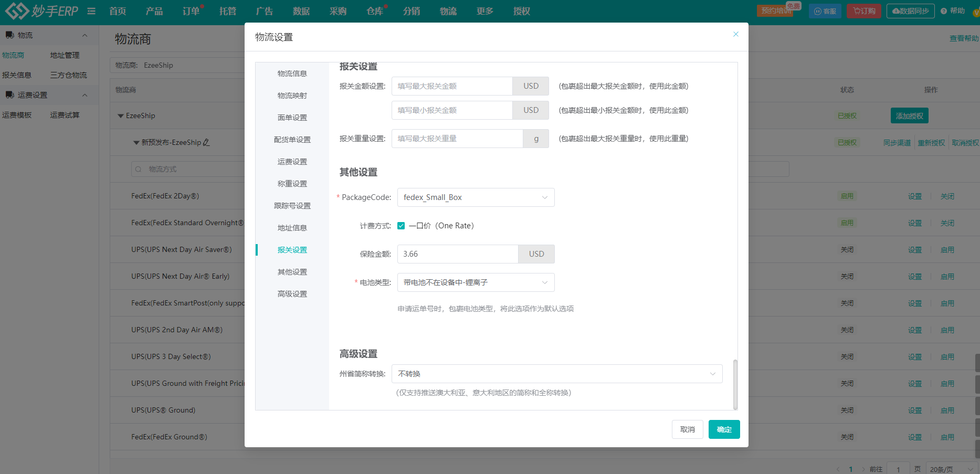
Task: Collapse the EzeeShip tree row
Action: (121, 116)
